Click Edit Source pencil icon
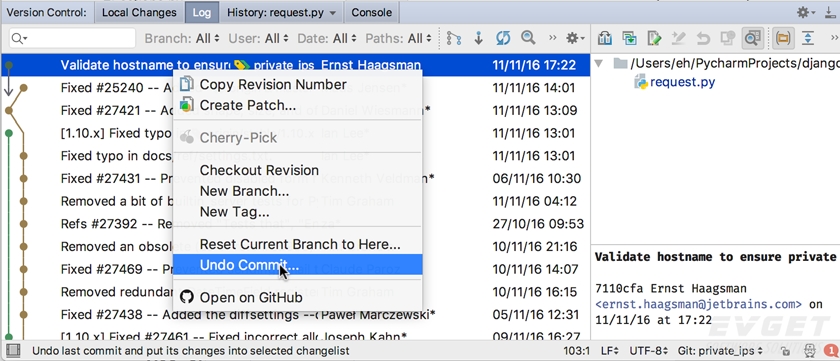 pyautogui.click(x=654, y=38)
